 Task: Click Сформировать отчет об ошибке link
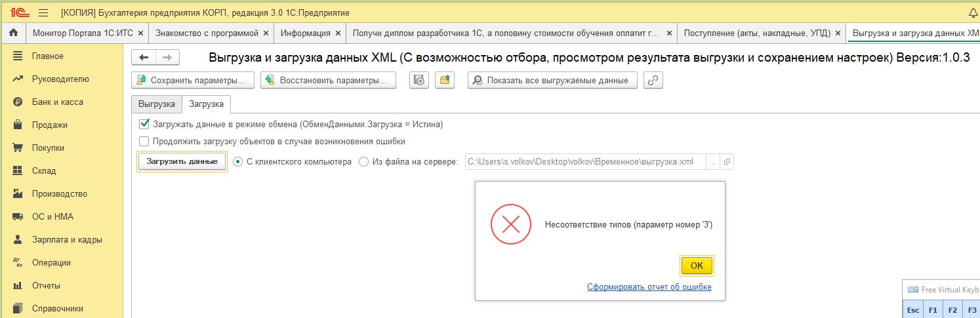point(649,287)
